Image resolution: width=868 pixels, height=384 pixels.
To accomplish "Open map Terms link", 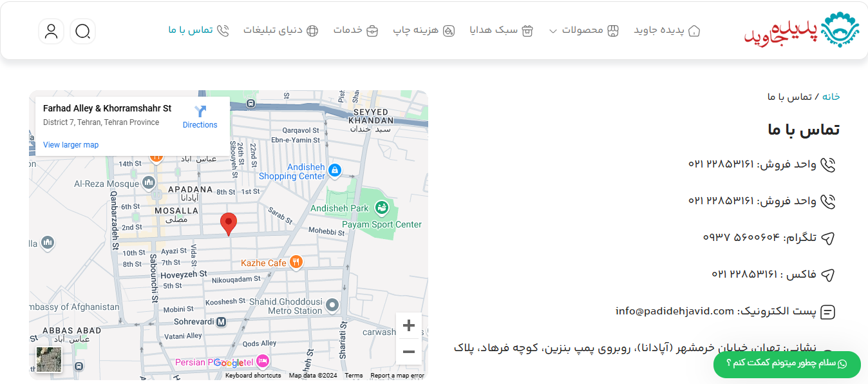I will [354, 376].
